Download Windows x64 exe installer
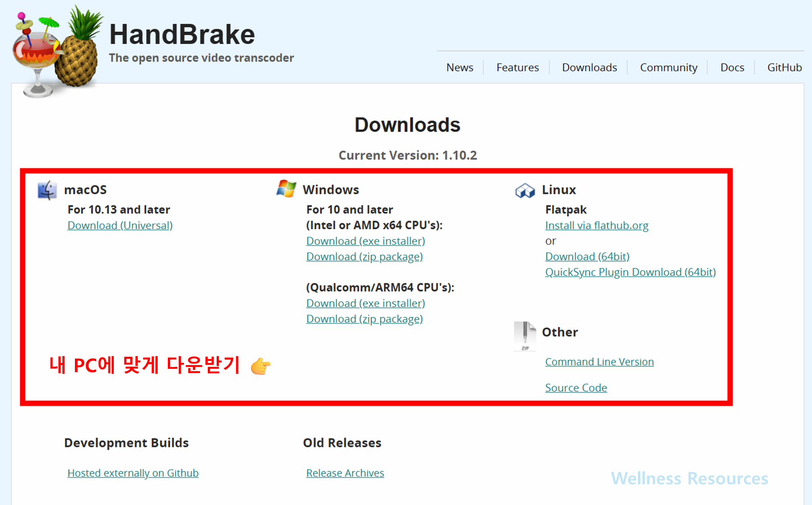This screenshot has height=505, width=812. [366, 241]
